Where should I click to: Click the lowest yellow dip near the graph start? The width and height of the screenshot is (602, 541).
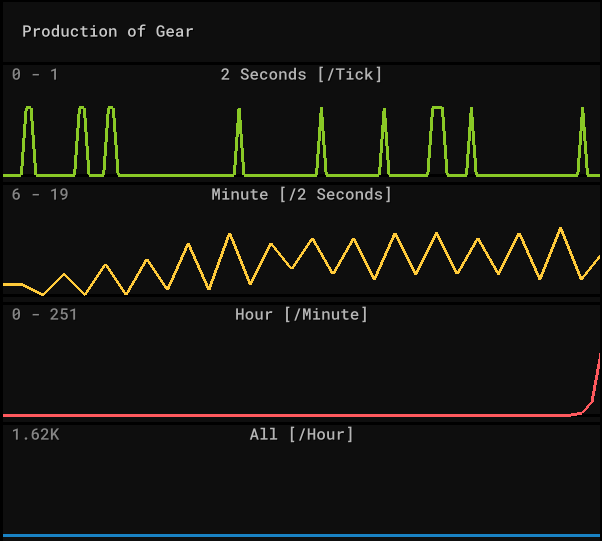(x=43, y=294)
